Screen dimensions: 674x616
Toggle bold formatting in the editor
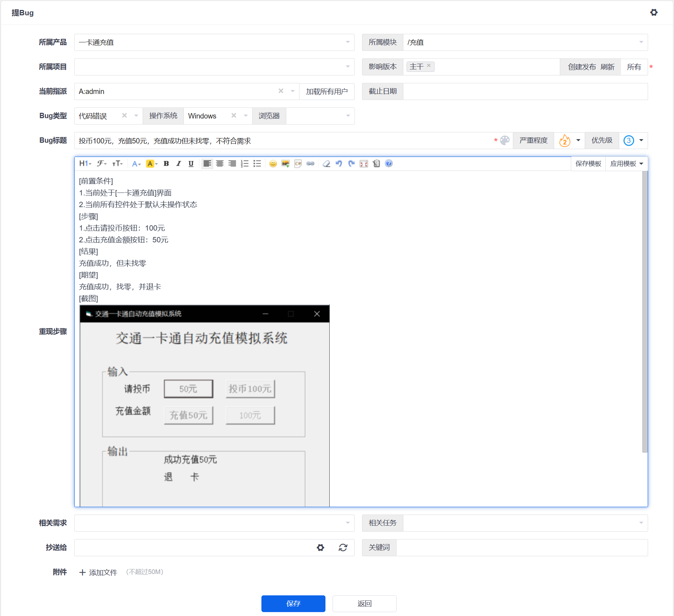pos(166,164)
